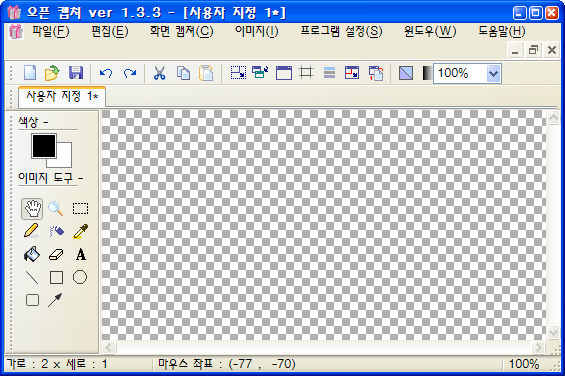Select the Airbrush spray tool

point(56,231)
